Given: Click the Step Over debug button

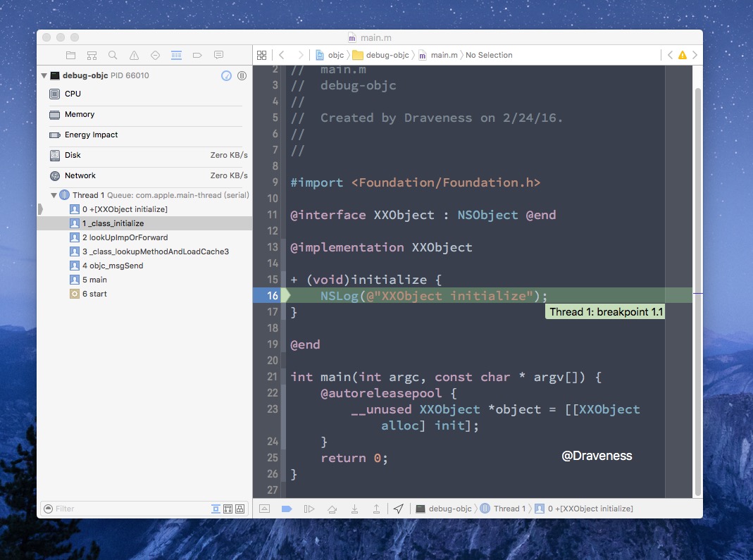Looking at the screenshot, I should pyautogui.click(x=332, y=509).
